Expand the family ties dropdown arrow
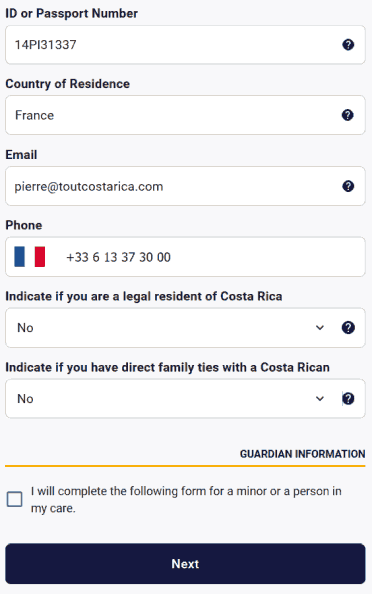This screenshot has width=372, height=594. (x=320, y=399)
